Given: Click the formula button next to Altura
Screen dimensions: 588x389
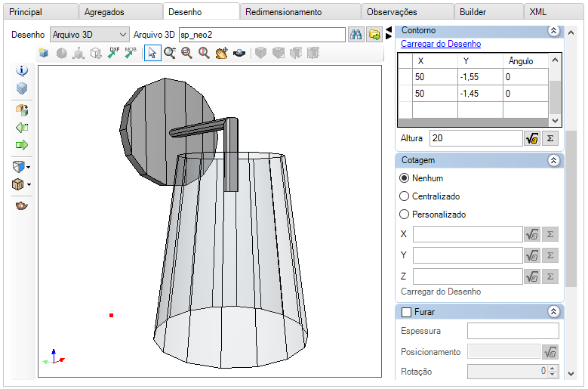Looking at the screenshot, I should 531,138.
